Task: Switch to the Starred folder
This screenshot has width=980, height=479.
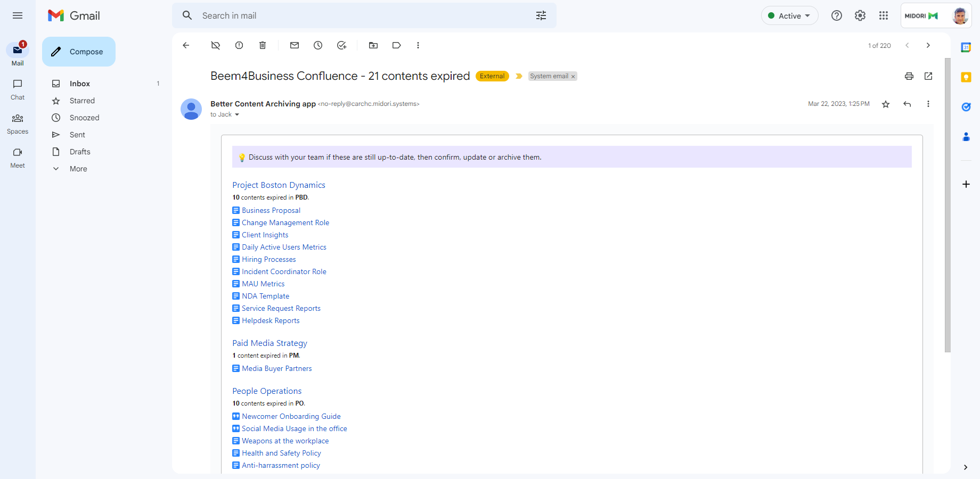Action: [x=81, y=100]
